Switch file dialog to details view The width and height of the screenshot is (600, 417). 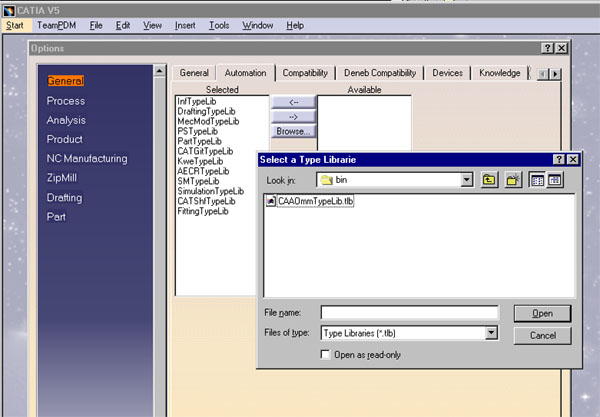click(x=554, y=180)
